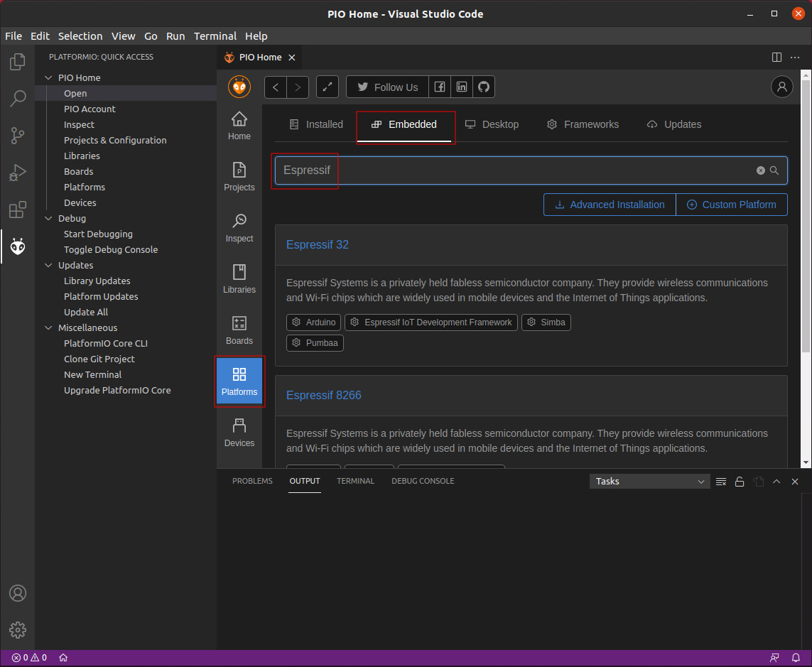Open Accounts icon at bottom of activity bar
Screen dimensions: 812x667
[18, 593]
